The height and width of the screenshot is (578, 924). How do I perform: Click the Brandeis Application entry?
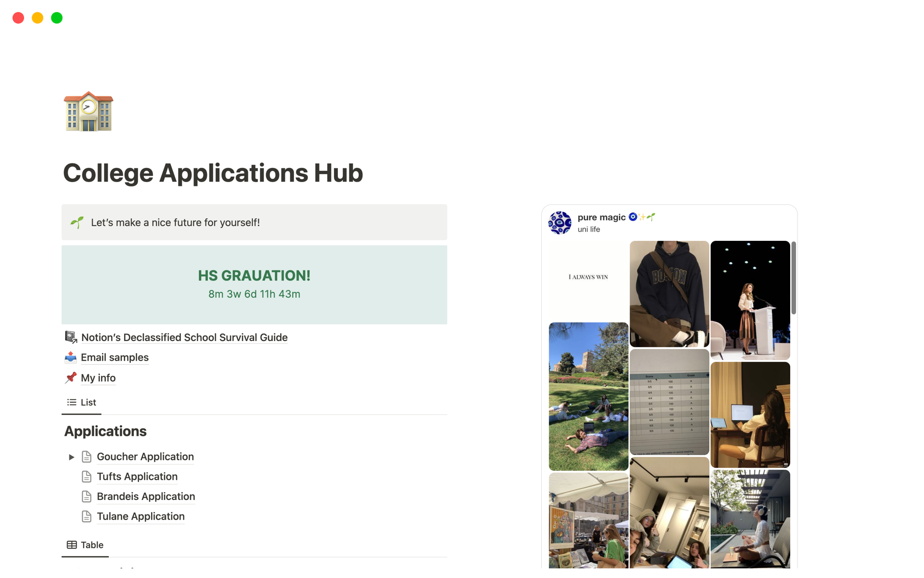click(146, 496)
